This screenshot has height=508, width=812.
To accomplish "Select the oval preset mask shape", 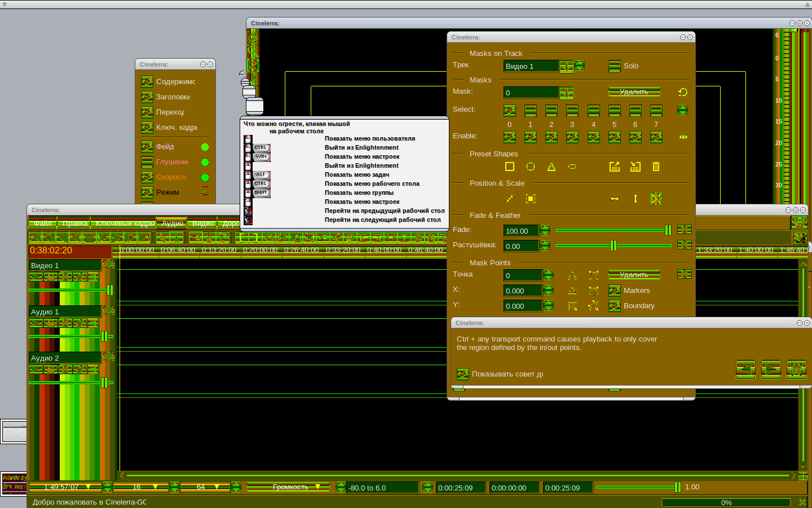I will click(572, 167).
